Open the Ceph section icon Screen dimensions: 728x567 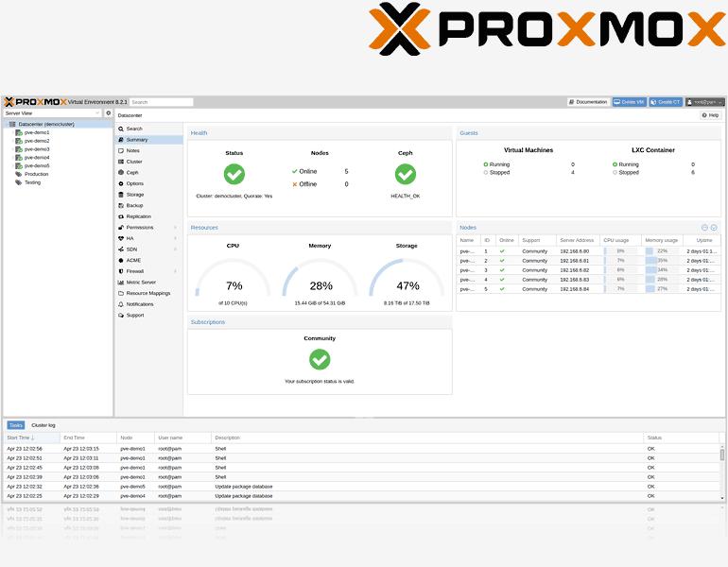tap(121, 173)
